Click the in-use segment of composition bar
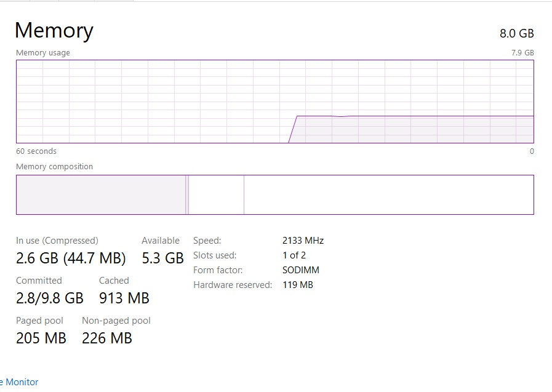552x392 pixels. pyautogui.click(x=101, y=194)
